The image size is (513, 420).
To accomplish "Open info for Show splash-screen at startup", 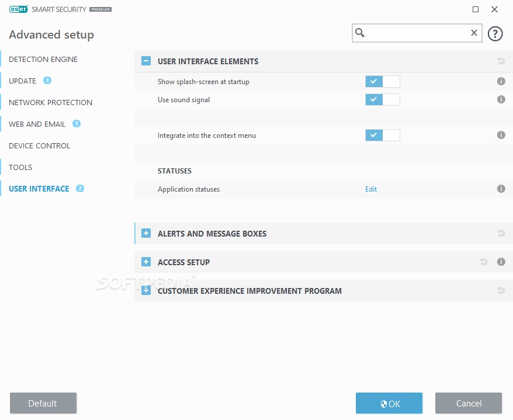I will [501, 81].
